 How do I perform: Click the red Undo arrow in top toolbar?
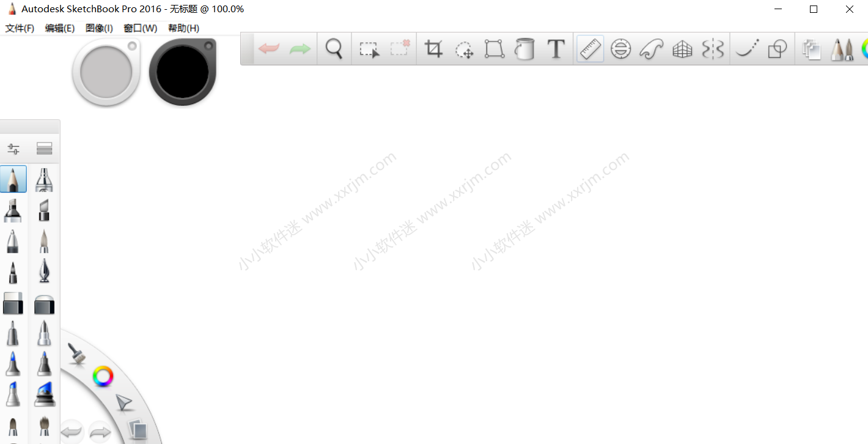tap(269, 49)
